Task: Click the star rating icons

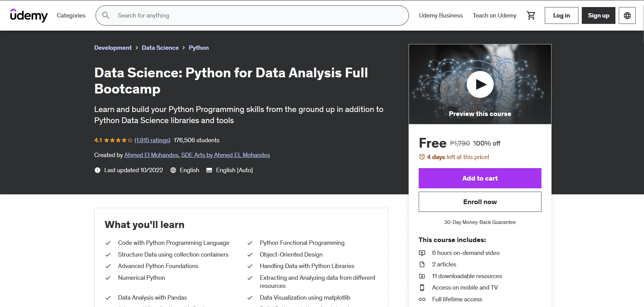Action: point(118,140)
